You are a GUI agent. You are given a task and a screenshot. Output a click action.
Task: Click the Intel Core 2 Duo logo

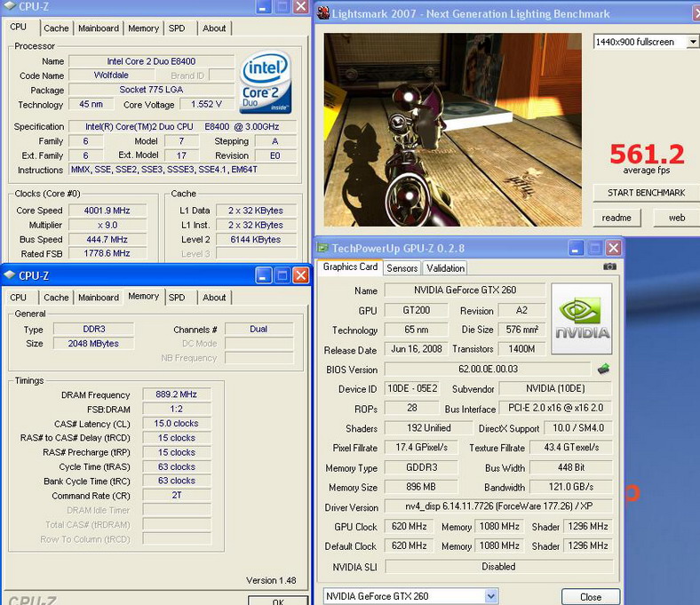(x=266, y=83)
